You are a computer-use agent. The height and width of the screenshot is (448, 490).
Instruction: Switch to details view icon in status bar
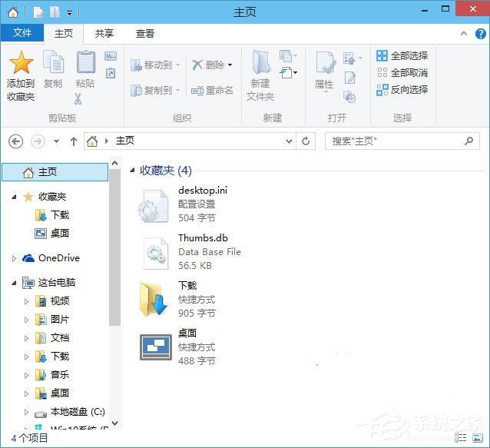pos(460,437)
